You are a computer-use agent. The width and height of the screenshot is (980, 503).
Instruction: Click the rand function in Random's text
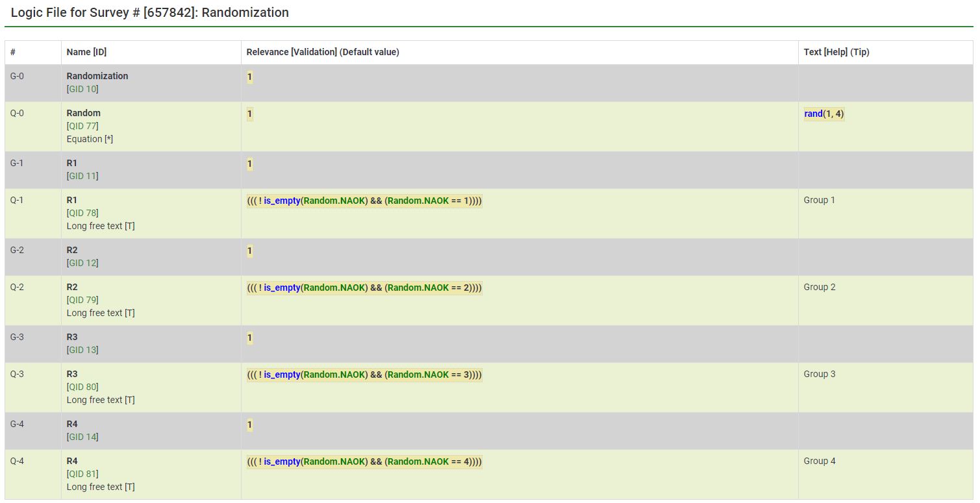[813, 114]
